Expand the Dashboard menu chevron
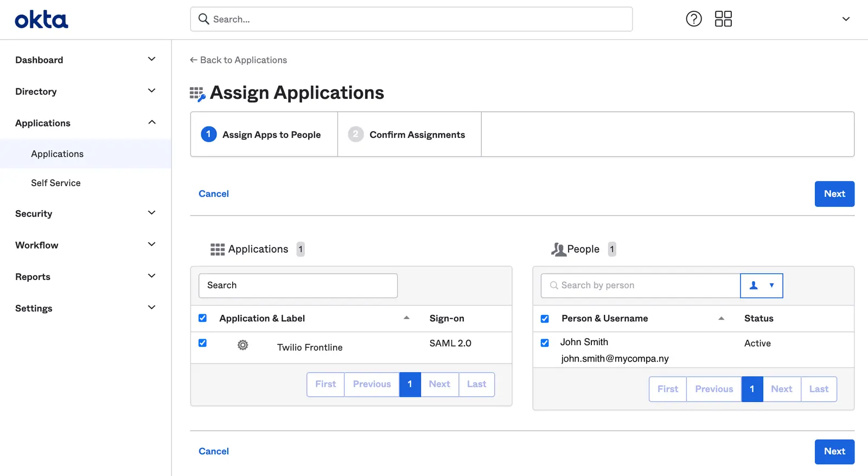 point(152,59)
